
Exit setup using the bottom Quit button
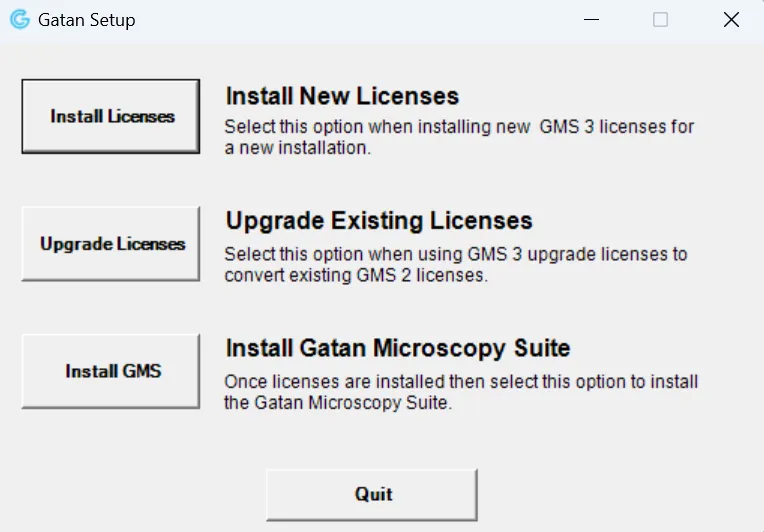point(372,494)
